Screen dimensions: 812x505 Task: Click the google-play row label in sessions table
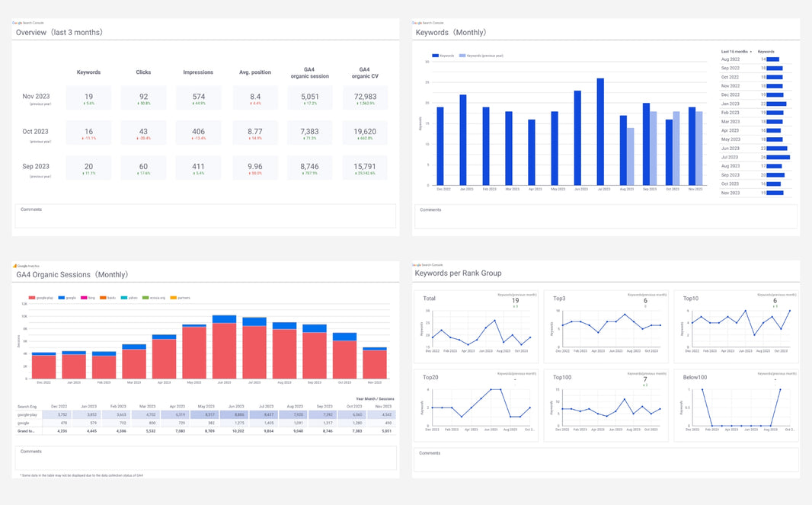coord(27,415)
